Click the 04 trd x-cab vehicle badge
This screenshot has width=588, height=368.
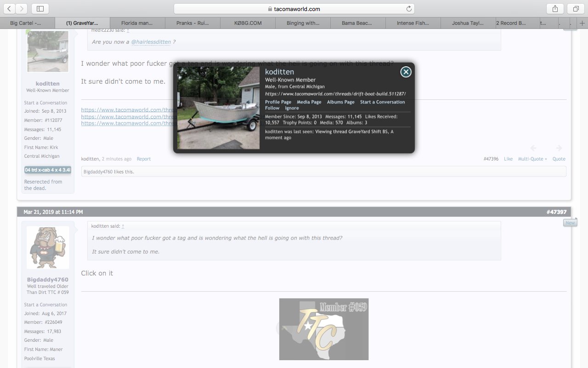click(48, 170)
